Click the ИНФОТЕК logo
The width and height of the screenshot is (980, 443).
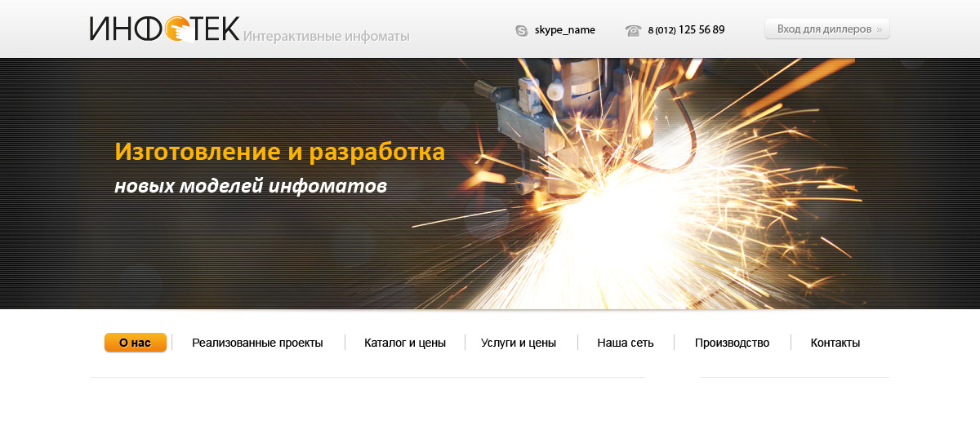tap(164, 29)
